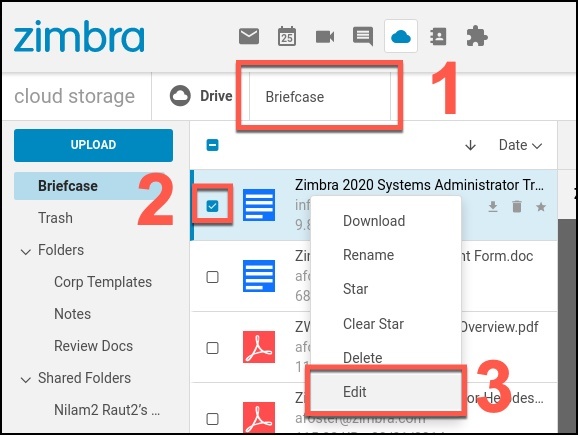This screenshot has width=578, height=436.
Task: Toggle the select-all checkbox in list header
Action: tap(212, 145)
